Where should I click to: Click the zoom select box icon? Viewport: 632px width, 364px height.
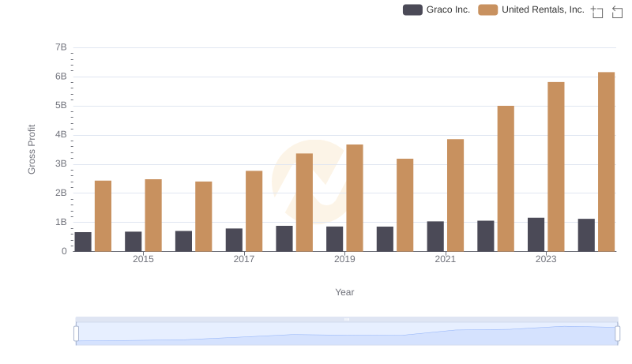[x=597, y=12]
